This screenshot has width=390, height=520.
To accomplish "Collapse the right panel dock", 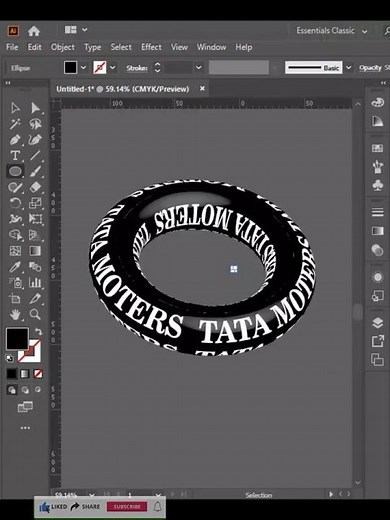I will (x=383, y=83).
